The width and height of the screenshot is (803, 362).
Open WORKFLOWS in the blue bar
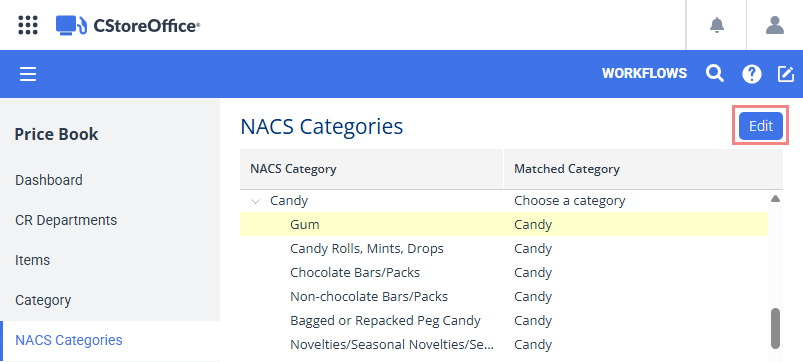click(644, 74)
